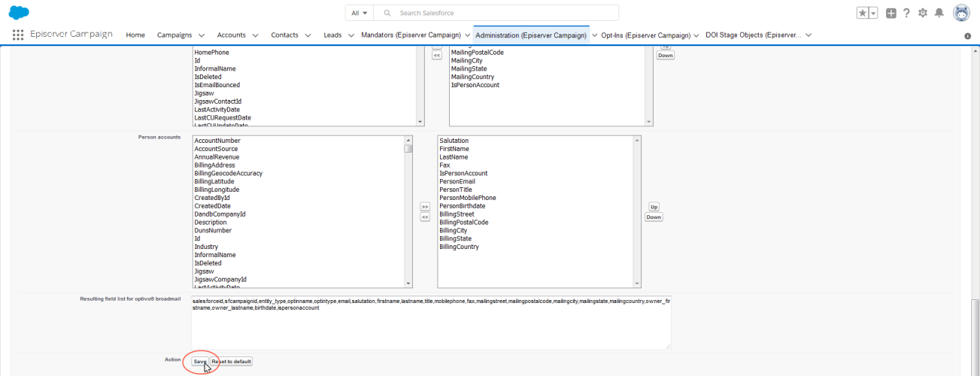Expand the search scope All dropdown

[360, 13]
